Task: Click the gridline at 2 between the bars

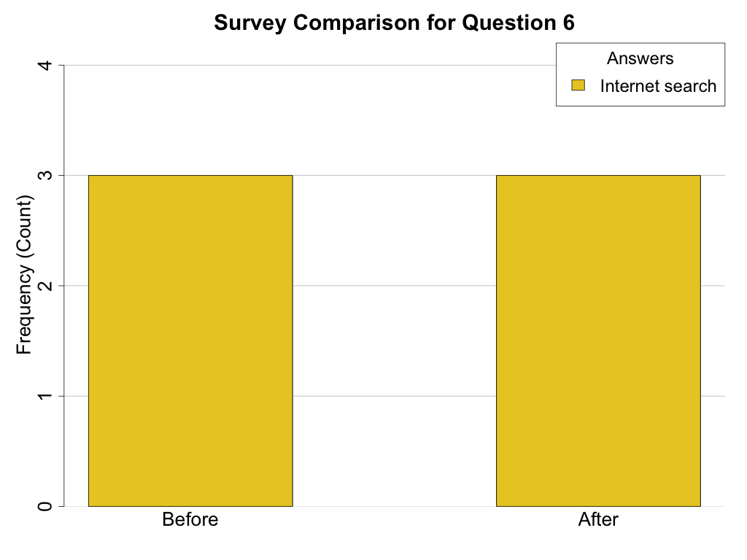Action: [394, 286]
